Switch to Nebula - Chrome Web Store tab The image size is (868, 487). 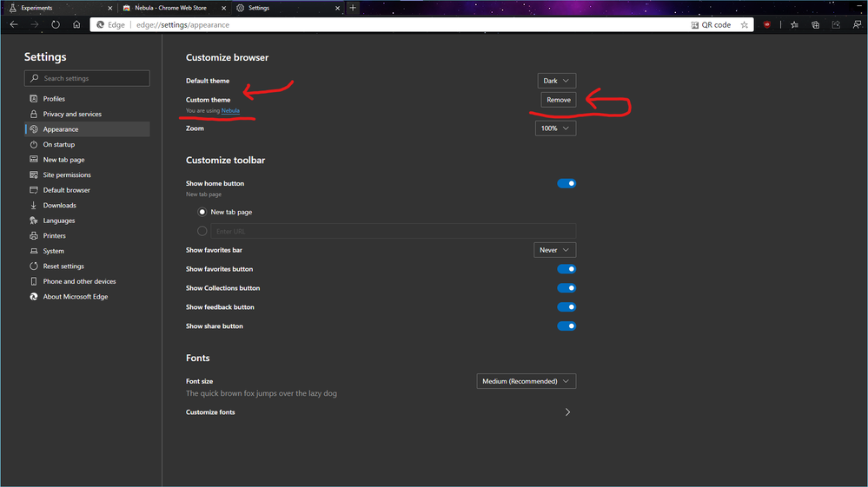point(174,8)
